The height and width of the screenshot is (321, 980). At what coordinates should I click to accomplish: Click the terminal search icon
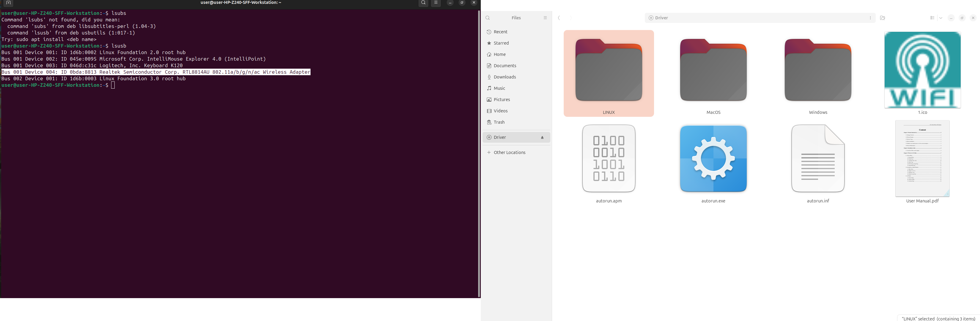(x=423, y=3)
